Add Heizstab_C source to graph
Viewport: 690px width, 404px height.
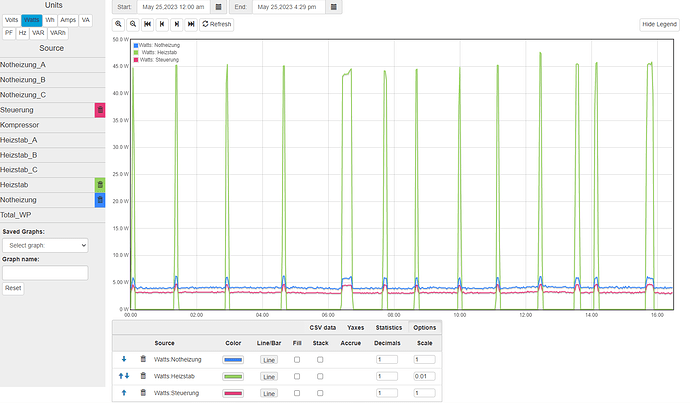click(x=52, y=170)
